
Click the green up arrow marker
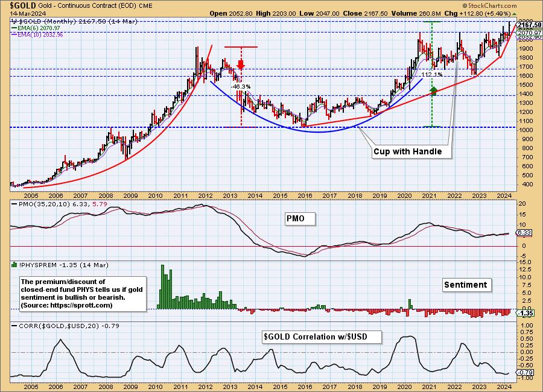click(433, 91)
